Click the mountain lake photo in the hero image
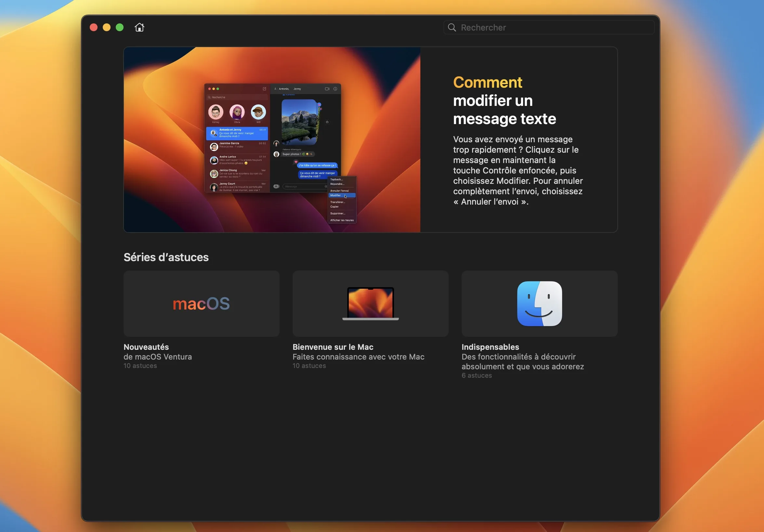Viewport: 764px width, 532px height. click(x=299, y=122)
